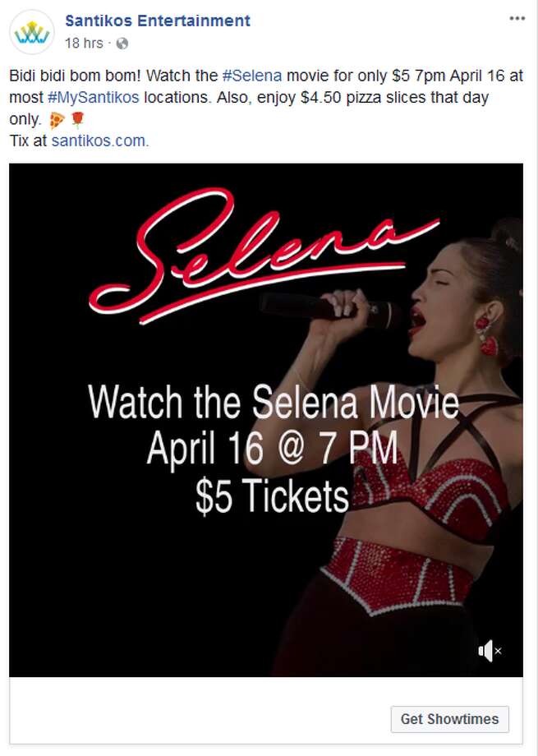Image resolution: width=538 pixels, height=756 pixels.
Task: Click the red Selena signature logo
Action: 263,255
